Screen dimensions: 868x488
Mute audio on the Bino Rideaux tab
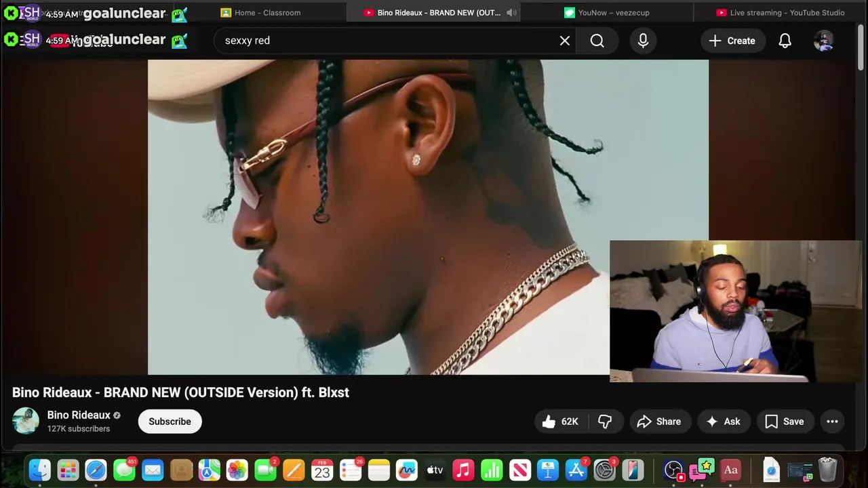pos(511,12)
